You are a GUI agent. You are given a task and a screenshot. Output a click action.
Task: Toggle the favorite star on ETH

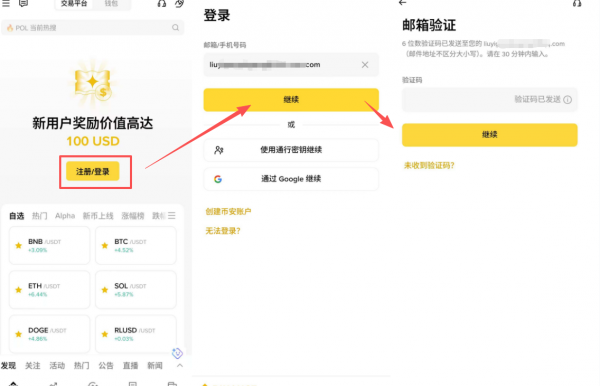point(18,290)
